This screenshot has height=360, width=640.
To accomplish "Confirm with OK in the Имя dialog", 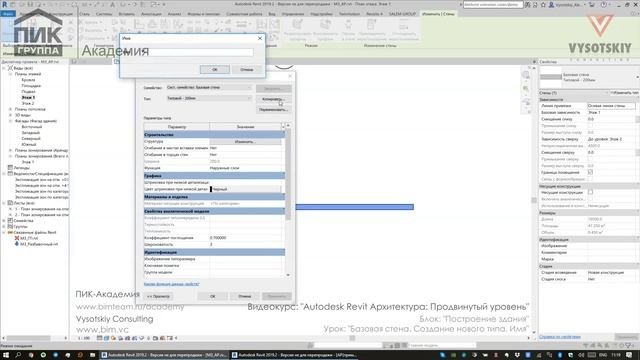I will click(215, 70).
